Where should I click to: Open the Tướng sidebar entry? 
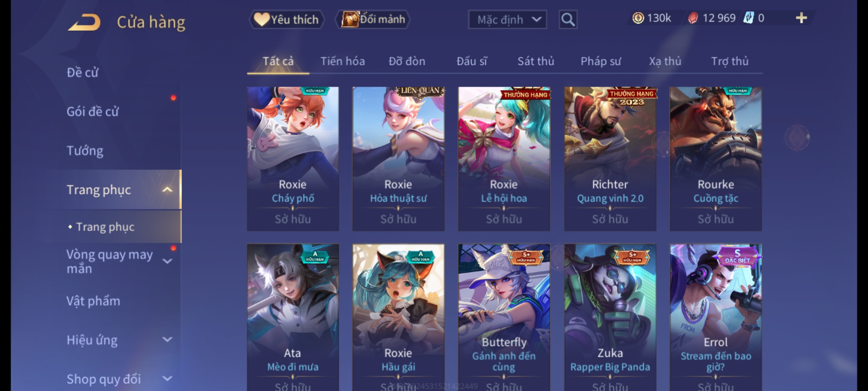pos(85,151)
